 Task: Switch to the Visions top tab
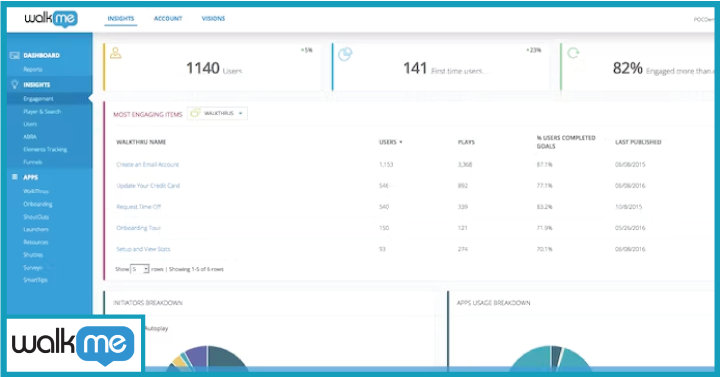pos(214,19)
